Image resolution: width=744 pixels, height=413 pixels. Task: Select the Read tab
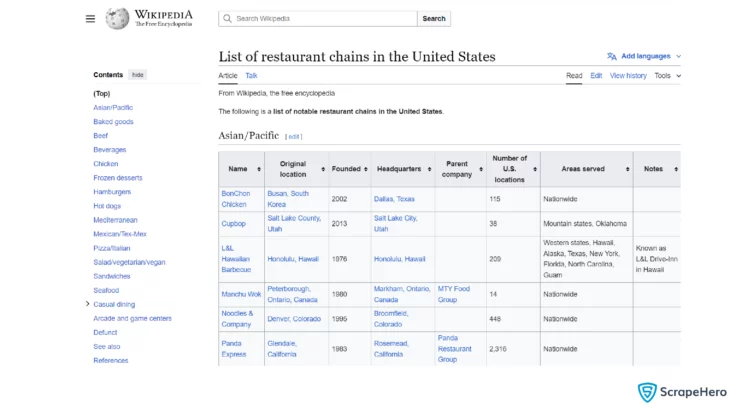574,75
